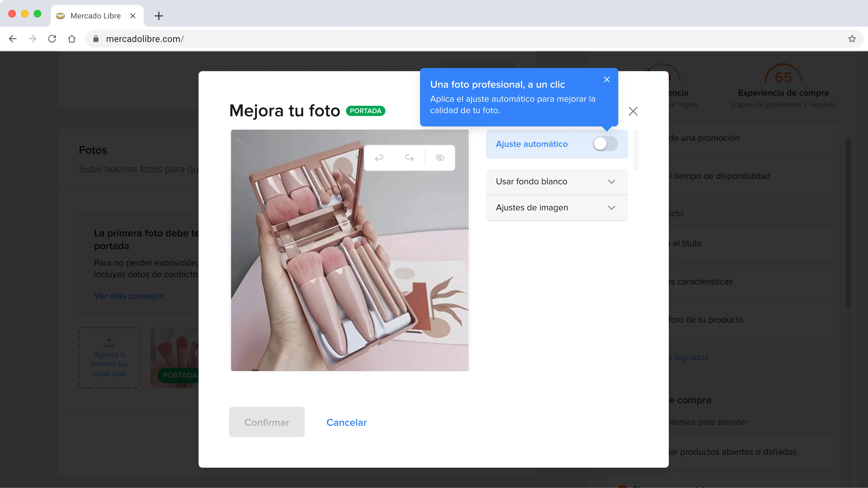Viewport: 868px width, 488px height.
Task: Click the green PORTADA badge by the title
Action: 366,111
